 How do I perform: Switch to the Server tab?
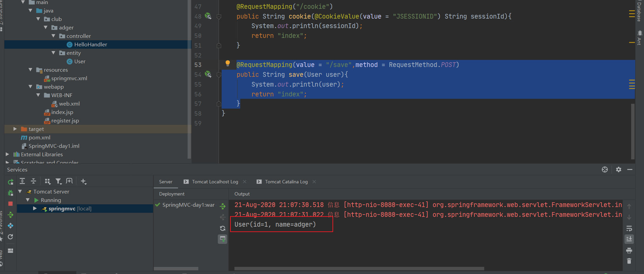166,182
